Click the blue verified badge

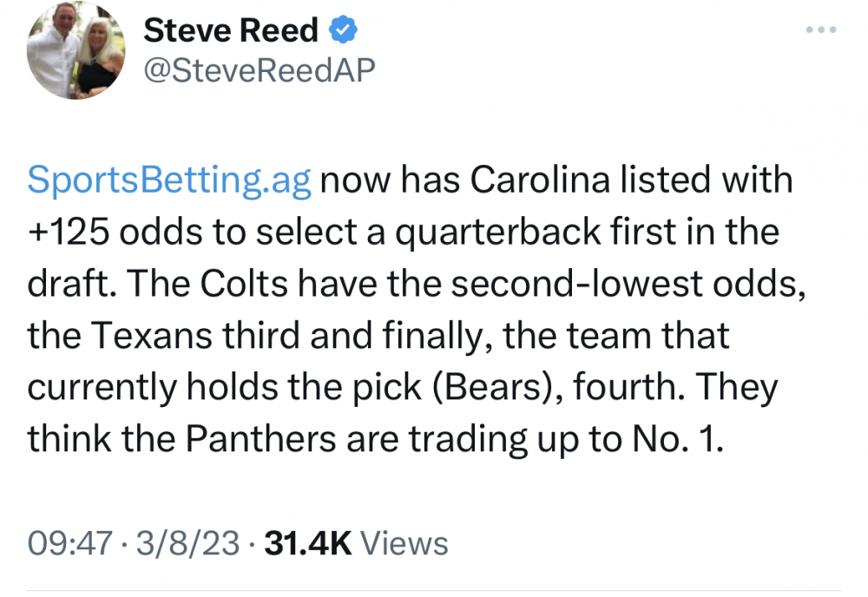[345, 31]
